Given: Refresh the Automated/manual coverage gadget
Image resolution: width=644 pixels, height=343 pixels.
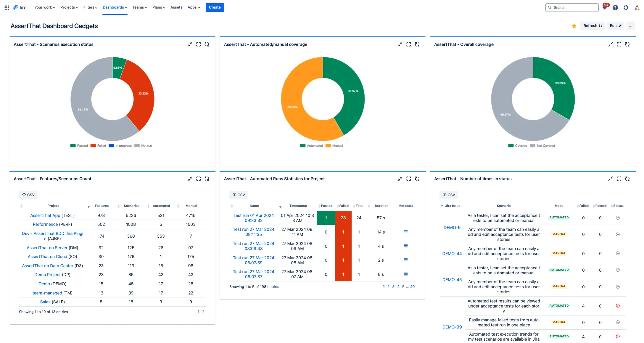Looking at the screenshot, I should tap(417, 44).
